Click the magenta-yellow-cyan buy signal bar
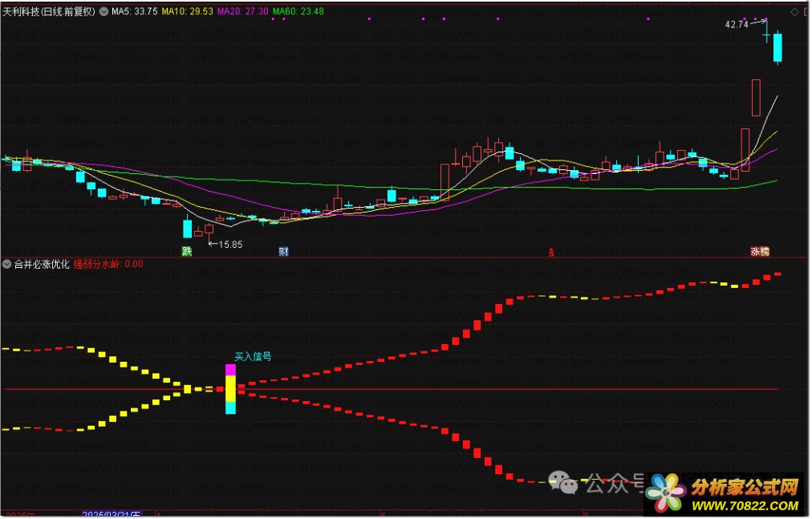Viewport: 812px width, 519px height. (230, 389)
